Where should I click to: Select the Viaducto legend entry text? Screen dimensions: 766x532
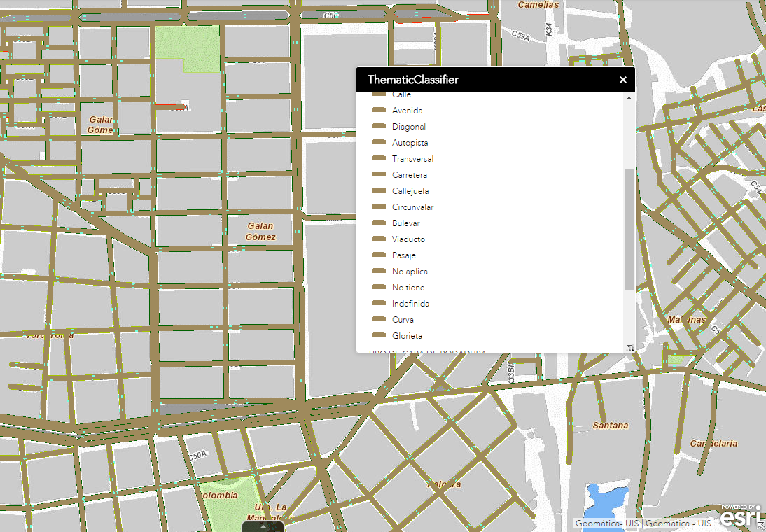[x=408, y=239]
